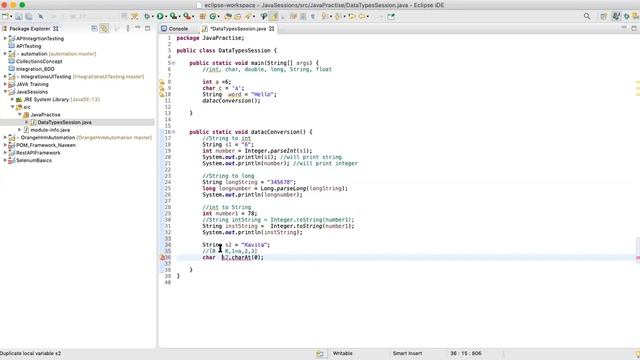Toggle Link with Editor in Package Explorer
The height and width of the screenshot is (360, 640).
(104, 28)
